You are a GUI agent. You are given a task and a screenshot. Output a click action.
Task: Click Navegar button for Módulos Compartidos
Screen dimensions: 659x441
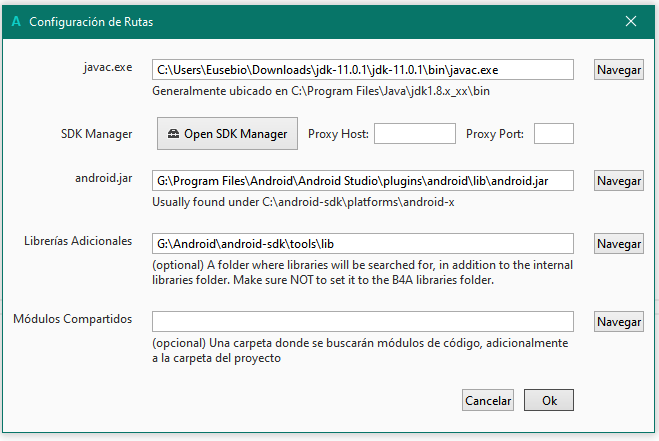click(619, 322)
